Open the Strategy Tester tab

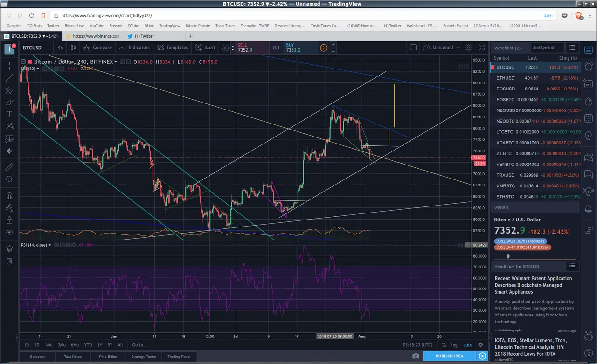[x=144, y=357]
